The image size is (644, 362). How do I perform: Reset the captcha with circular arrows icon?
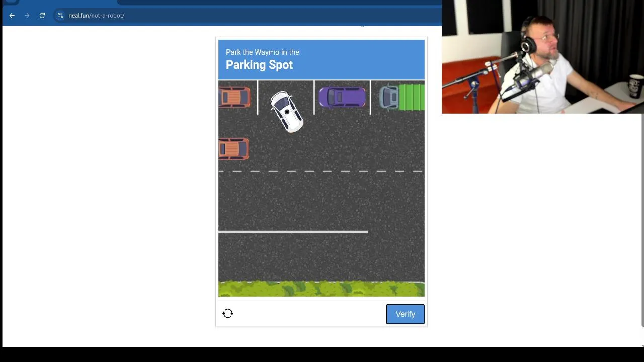(227, 314)
